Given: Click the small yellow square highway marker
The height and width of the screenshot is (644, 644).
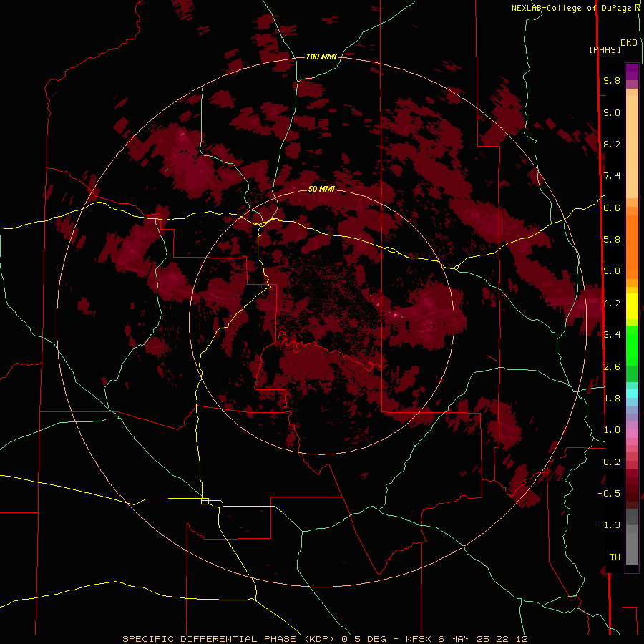Looking at the screenshot, I should 205,501.
